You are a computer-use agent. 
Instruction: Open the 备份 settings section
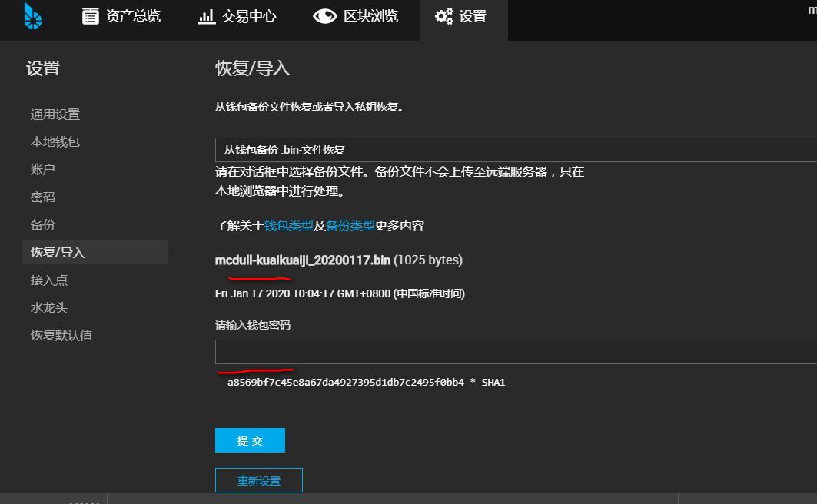43,225
